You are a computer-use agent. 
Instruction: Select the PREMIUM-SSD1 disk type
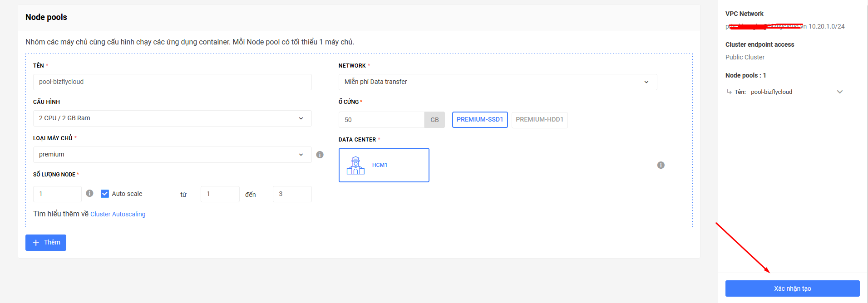pos(480,120)
